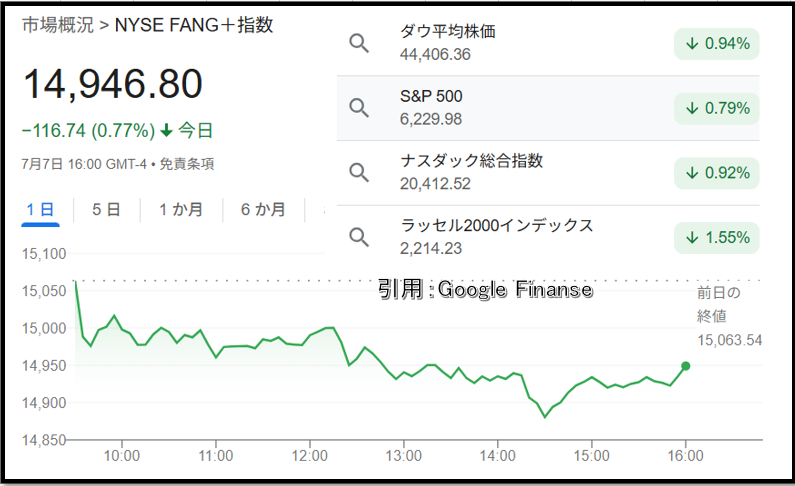This screenshot has width=795, height=486.
Task: Click the search icon beside ダウ平均株価
Action: click(359, 44)
